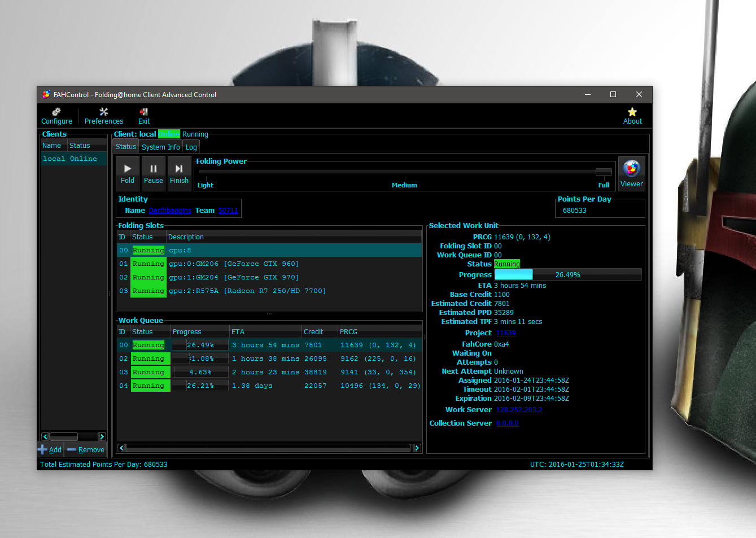Open the Team 50711 link

tap(228, 211)
